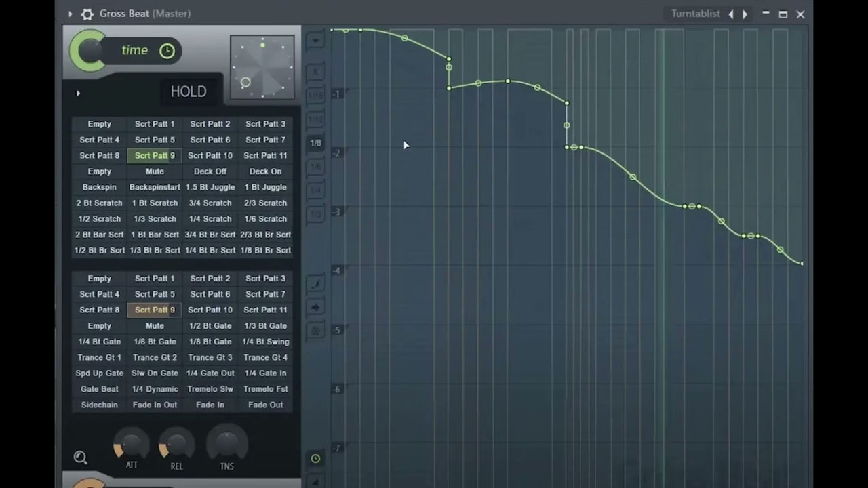Pick the 1/2 Scratch preset

(100, 219)
